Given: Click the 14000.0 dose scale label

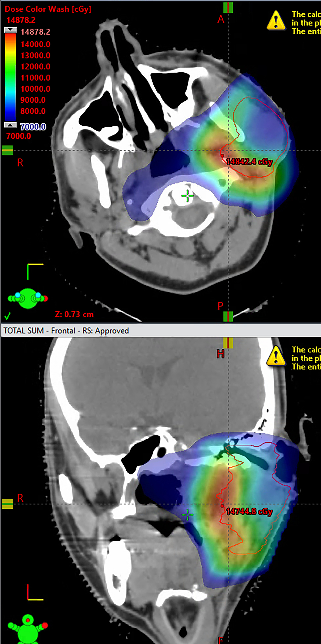Looking at the screenshot, I should pos(35,44).
